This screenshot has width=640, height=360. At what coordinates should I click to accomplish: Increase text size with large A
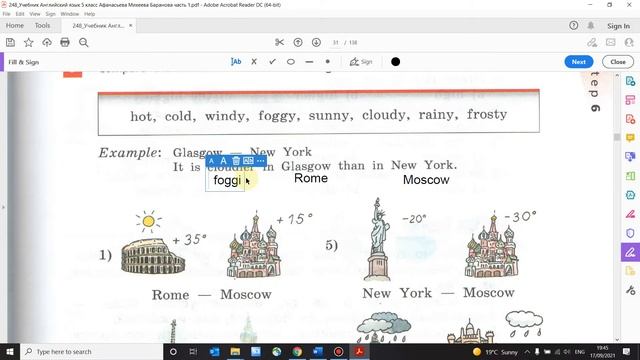point(223,161)
